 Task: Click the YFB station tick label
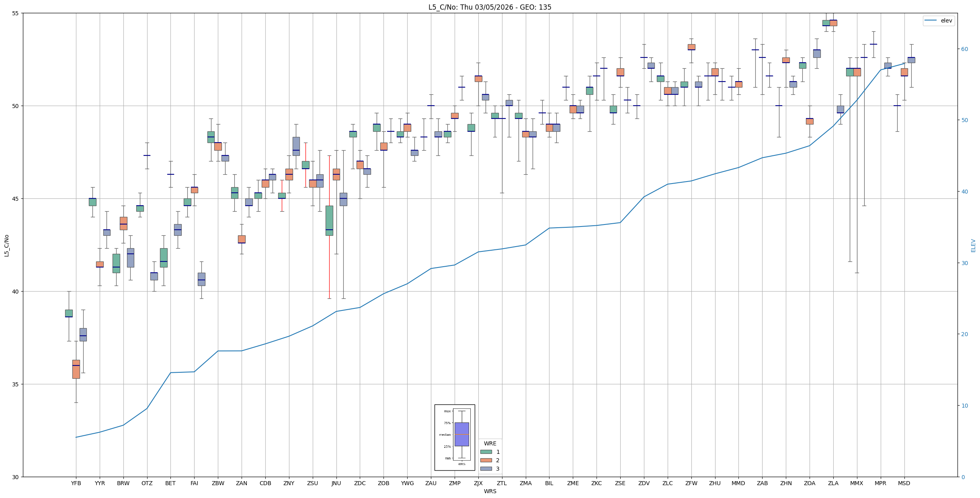[x=76, y=483]
